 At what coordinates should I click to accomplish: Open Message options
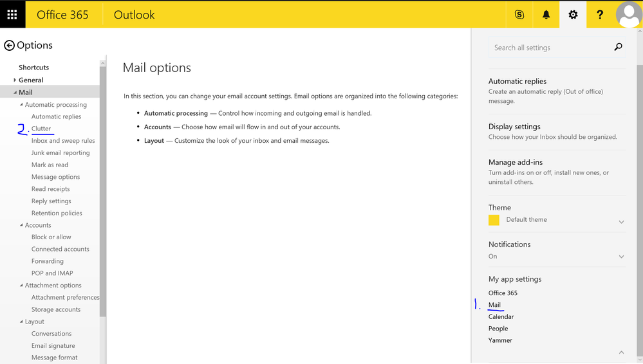click(x=55, y=177)
